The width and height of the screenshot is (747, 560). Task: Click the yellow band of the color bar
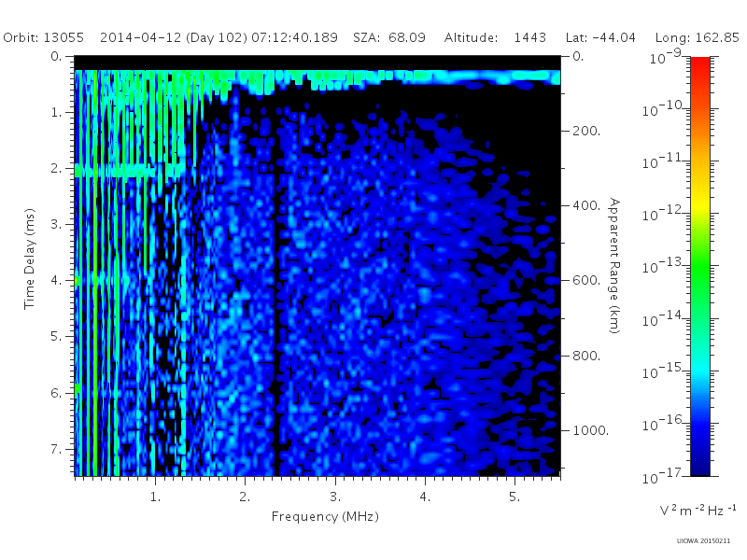point(700,203)
